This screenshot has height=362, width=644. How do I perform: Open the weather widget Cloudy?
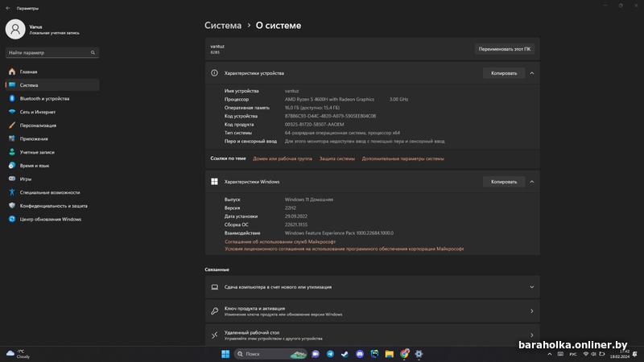(19, 354)
